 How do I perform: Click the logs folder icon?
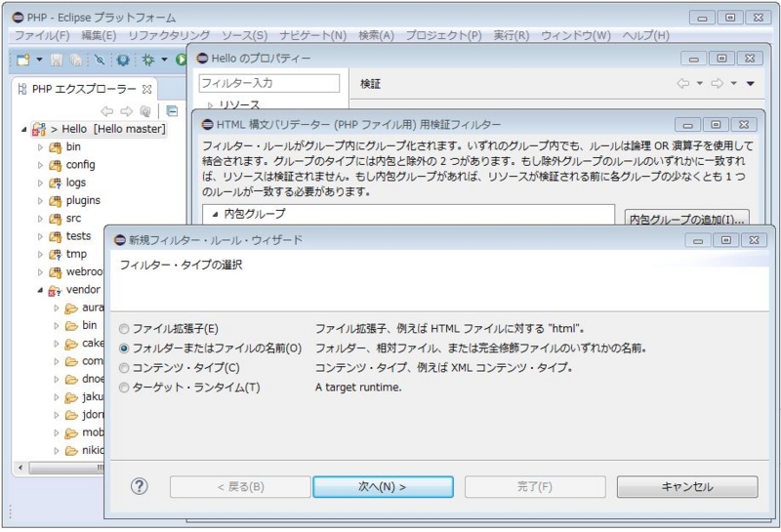coord(55,184)
